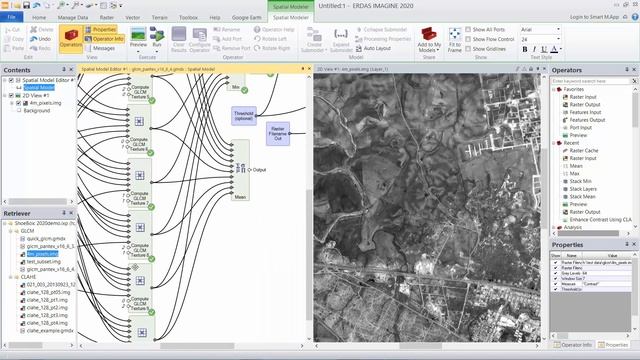
Task: Toggle Show checkbox for Gray Levels property
Action: click(556, 273)
